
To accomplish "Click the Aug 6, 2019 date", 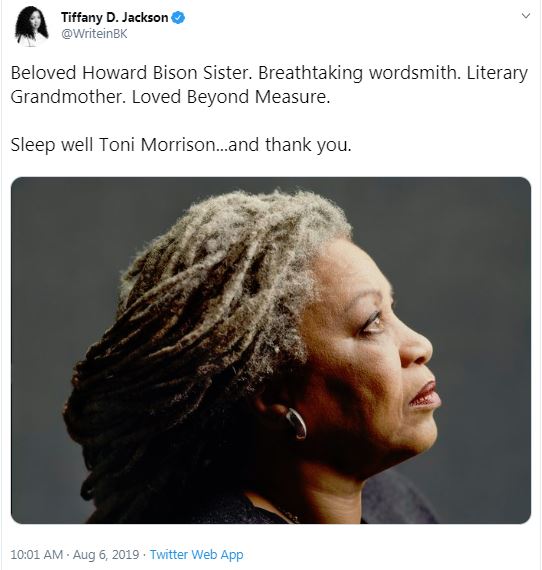I will [106, 555].
